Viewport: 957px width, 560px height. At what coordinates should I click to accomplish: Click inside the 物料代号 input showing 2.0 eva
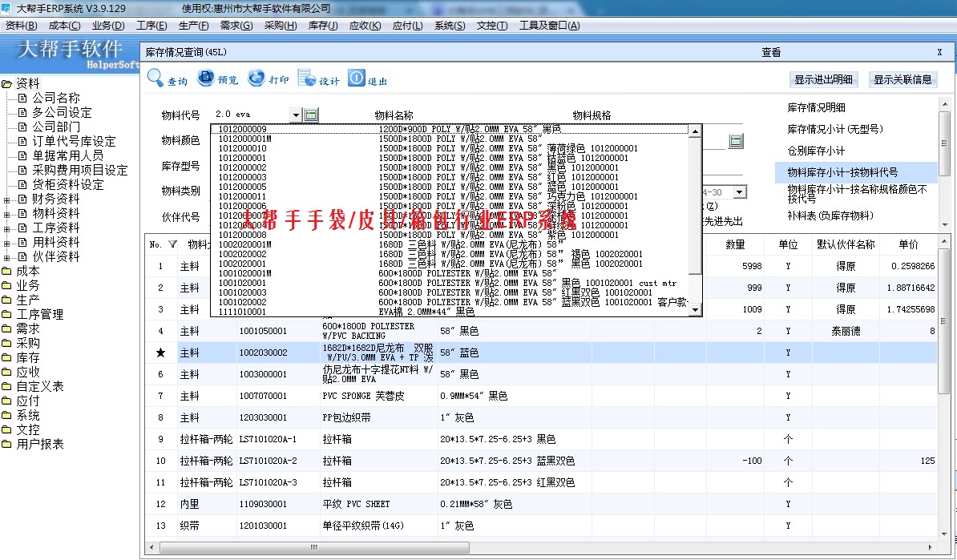pos(250,115)
